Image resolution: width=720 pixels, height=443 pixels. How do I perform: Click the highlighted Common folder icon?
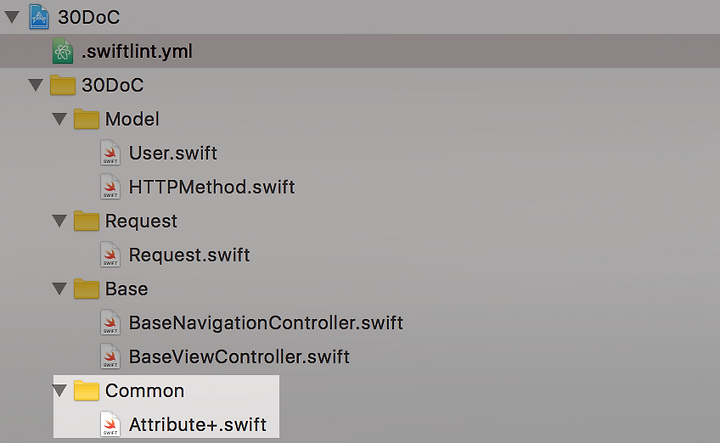pos(86,391)
